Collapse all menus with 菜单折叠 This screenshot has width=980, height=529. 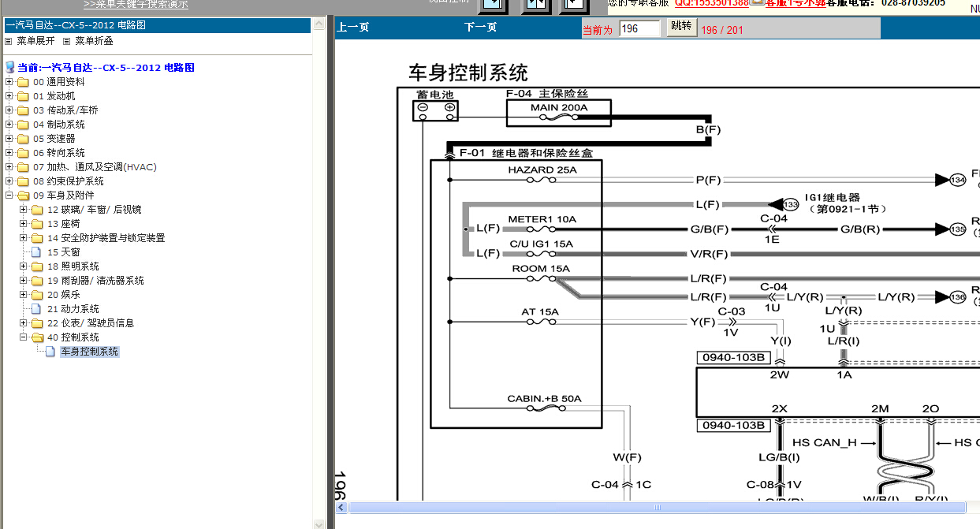coord(95,41)
